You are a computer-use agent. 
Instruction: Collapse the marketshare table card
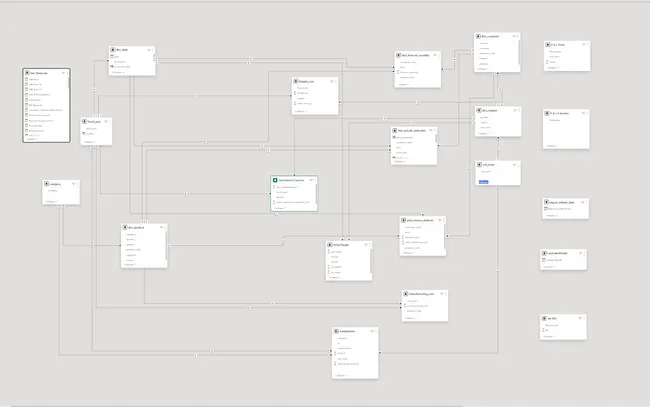(x=341, y=376)
